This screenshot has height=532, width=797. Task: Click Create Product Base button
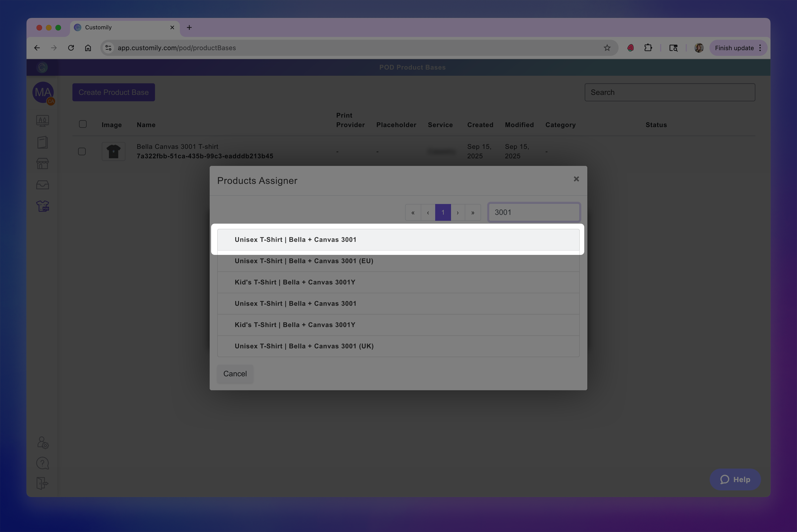point(113,92)
